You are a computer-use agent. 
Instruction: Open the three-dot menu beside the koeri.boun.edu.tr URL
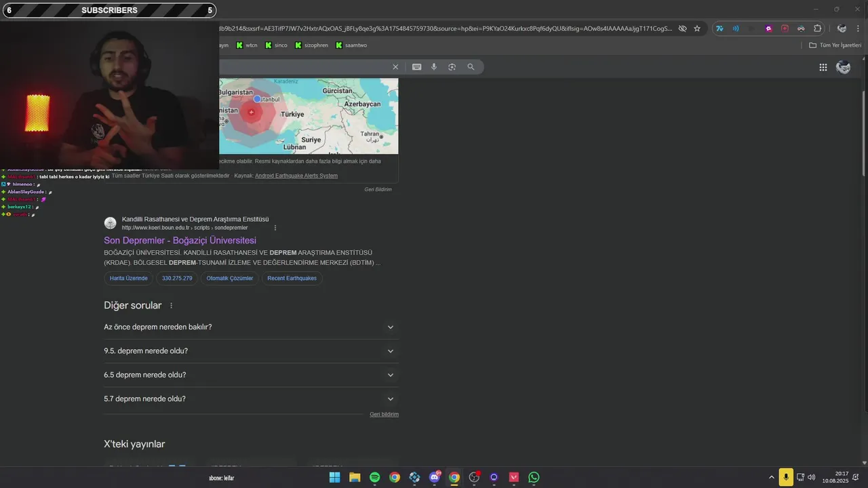click(275, 228)
